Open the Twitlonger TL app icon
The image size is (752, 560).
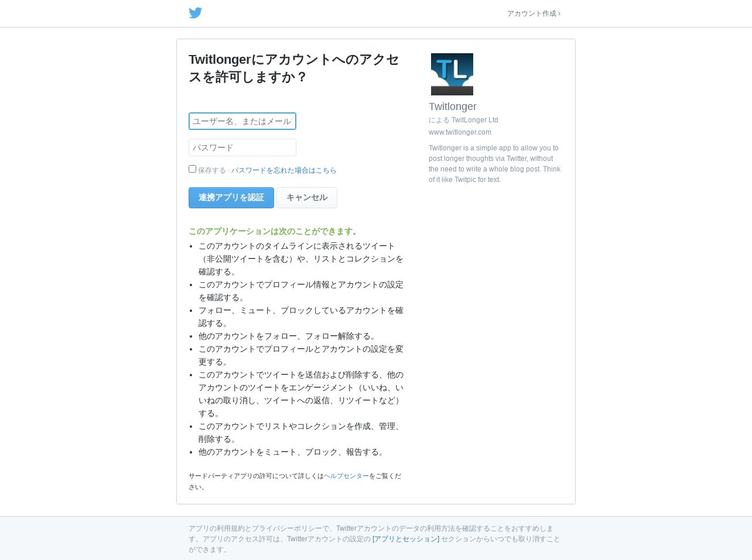click(x=452, y=74)
